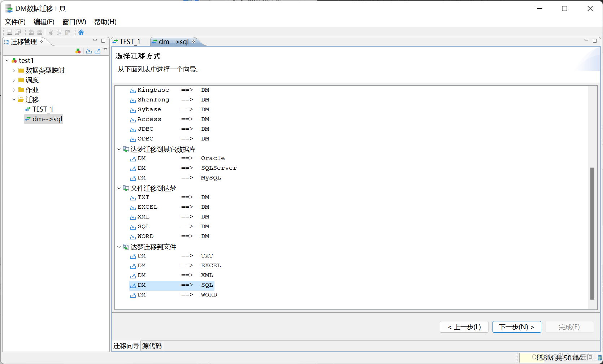This screenshot has width=603, height=364.
Task: Open the 文件(F) menu
Action: click(x=15, y=22)
